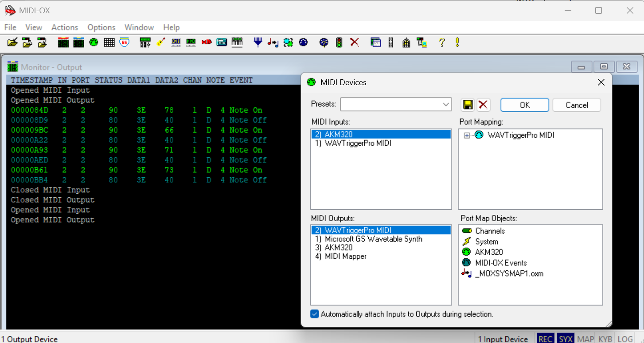Viewport: 644px width, 343px height.
Task: Click the traffic light toolbar icon
Action: point(339,43)
